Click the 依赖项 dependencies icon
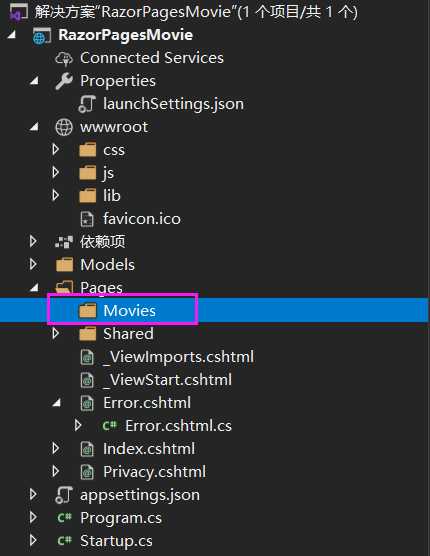 [x=64, y=242]
